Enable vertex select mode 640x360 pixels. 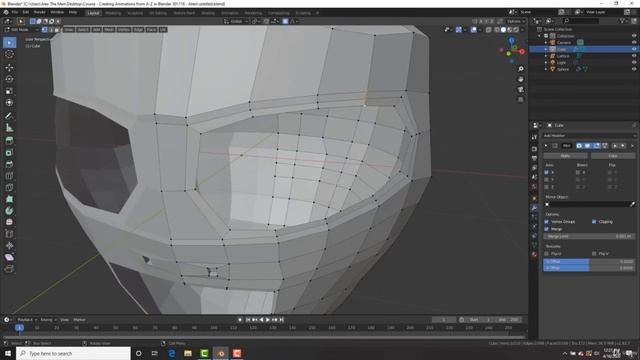[44, 29]
